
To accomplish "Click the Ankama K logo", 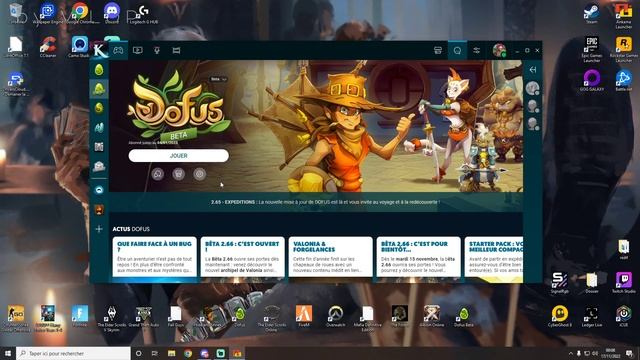I will (x=99, y=51).
